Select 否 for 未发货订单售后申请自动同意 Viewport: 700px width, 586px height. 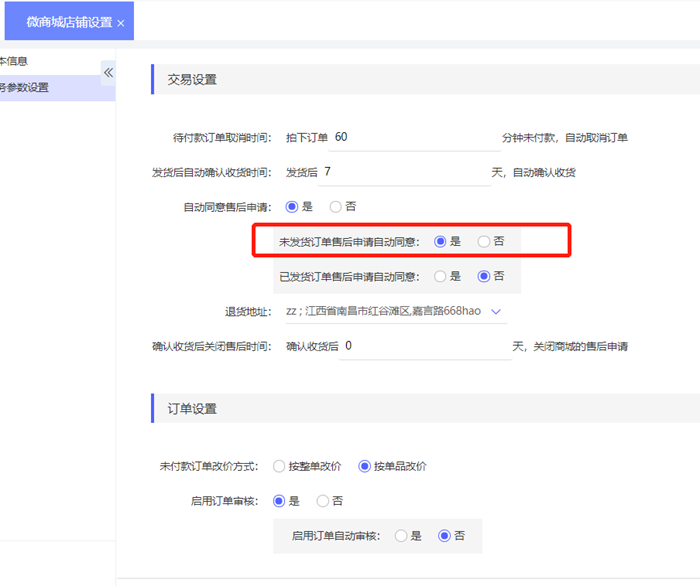[484, 241]
